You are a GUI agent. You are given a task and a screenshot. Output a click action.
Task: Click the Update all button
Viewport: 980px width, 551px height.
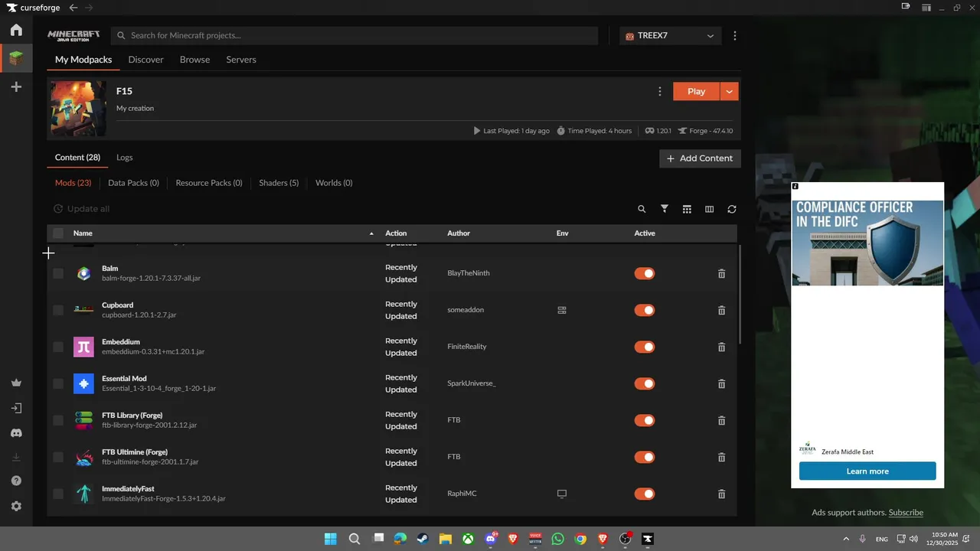[x=81, y=209]
